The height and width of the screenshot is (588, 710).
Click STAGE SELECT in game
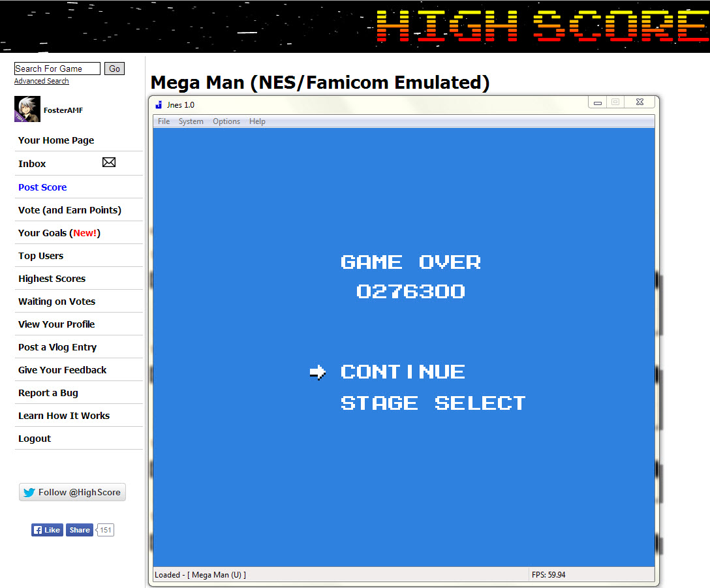point(433,403)
